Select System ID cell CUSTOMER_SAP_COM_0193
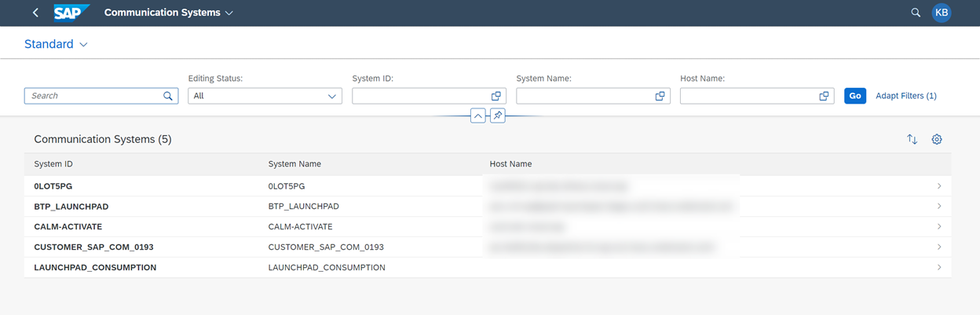Viewport: 980px width, 315px height. coord(93,247)
